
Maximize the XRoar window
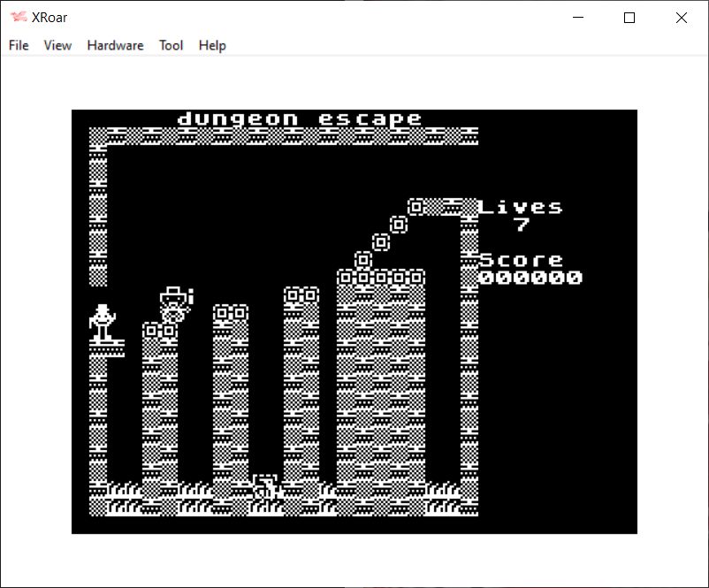[x=629, y=18]
